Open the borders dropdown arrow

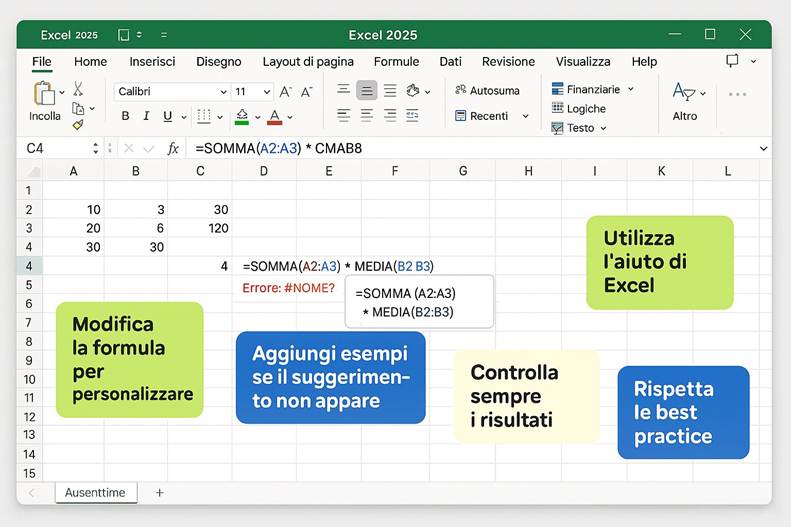click(x=220, y=117)
